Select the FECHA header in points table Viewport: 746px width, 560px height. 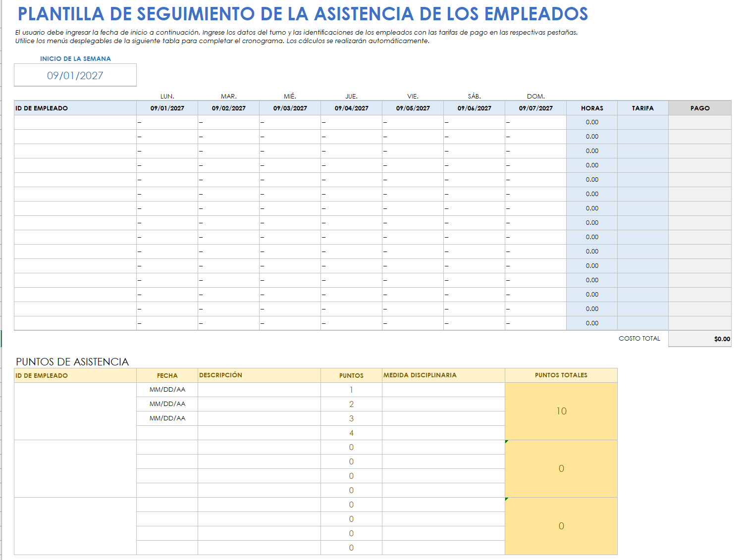click(x=167, y=375)
